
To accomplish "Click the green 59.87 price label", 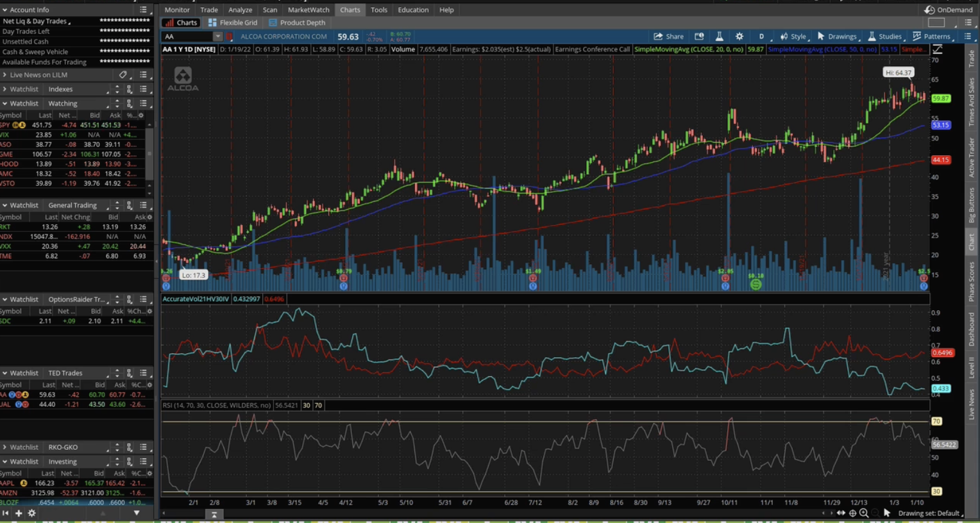I will click(x=940, y=97).
